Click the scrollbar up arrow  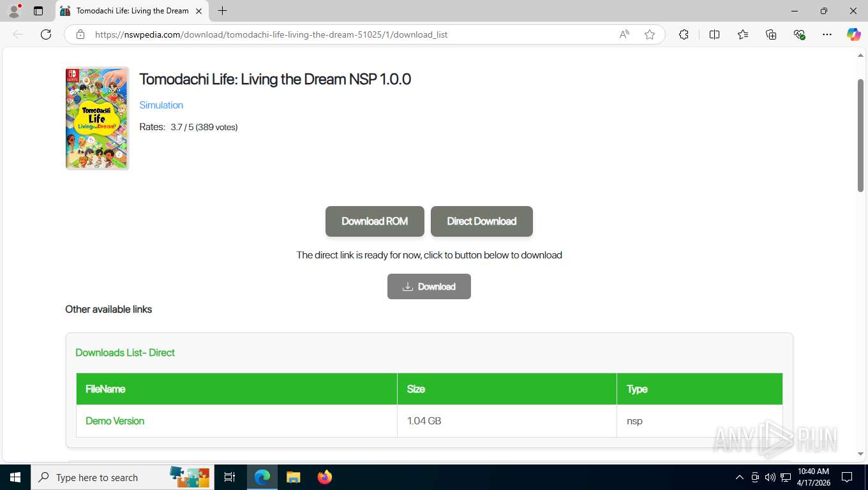[860, 56]
